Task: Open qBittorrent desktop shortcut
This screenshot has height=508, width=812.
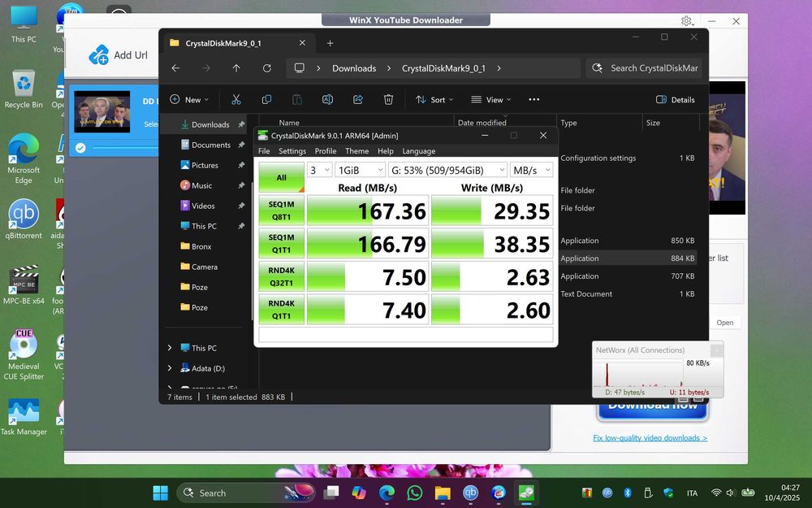Action: point(24,219)
